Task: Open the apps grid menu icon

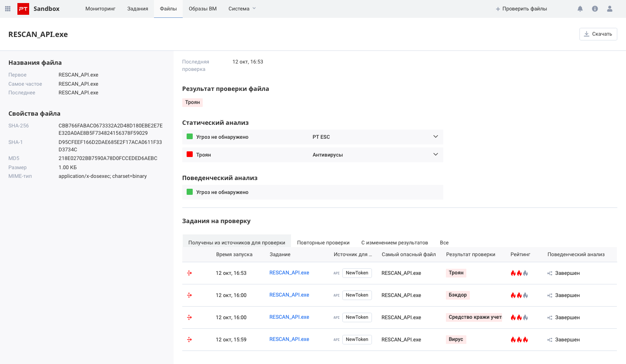Action: 8,9
